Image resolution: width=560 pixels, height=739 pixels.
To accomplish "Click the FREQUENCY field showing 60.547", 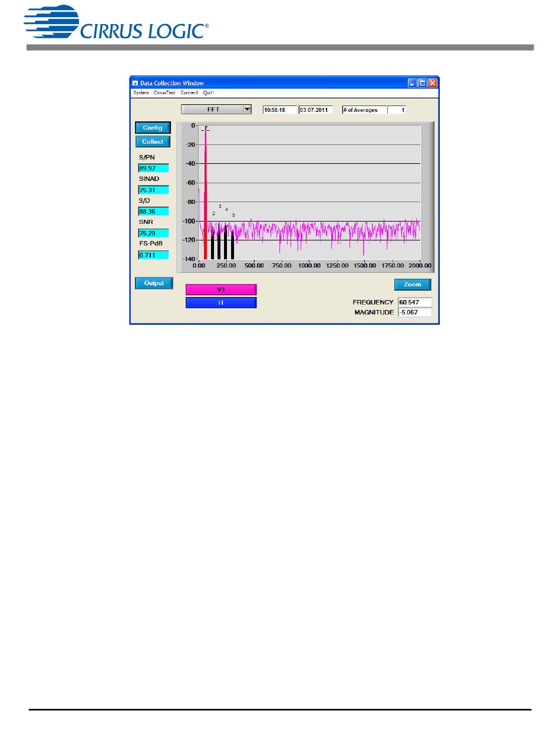I will click(415, 302).
